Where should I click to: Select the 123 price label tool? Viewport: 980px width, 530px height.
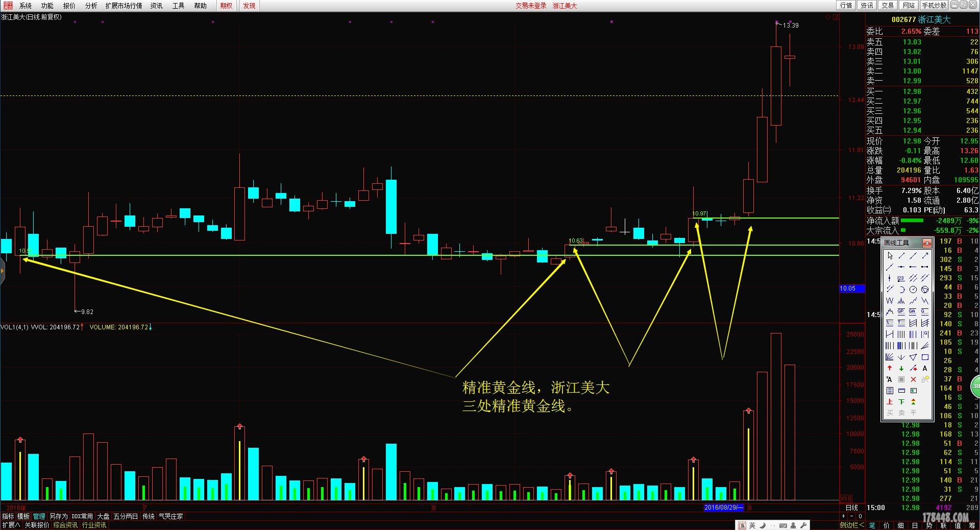point(901,278)
